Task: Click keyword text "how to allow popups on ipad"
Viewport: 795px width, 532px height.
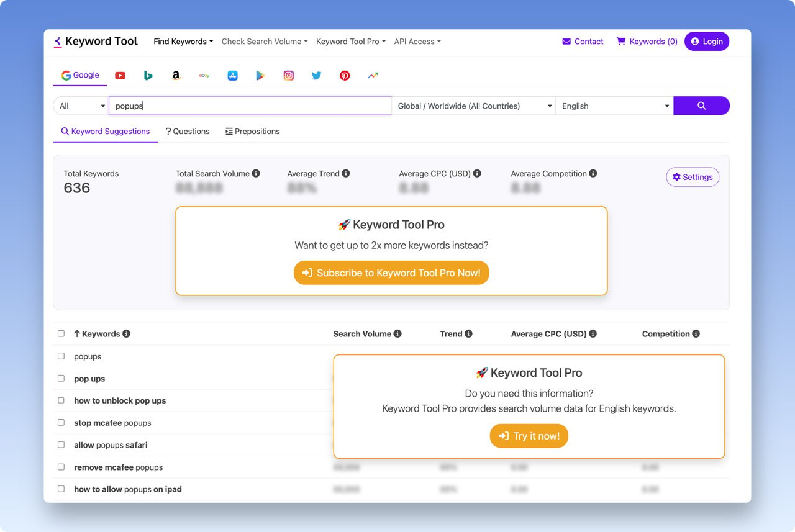Action: (x=128, y=489)
